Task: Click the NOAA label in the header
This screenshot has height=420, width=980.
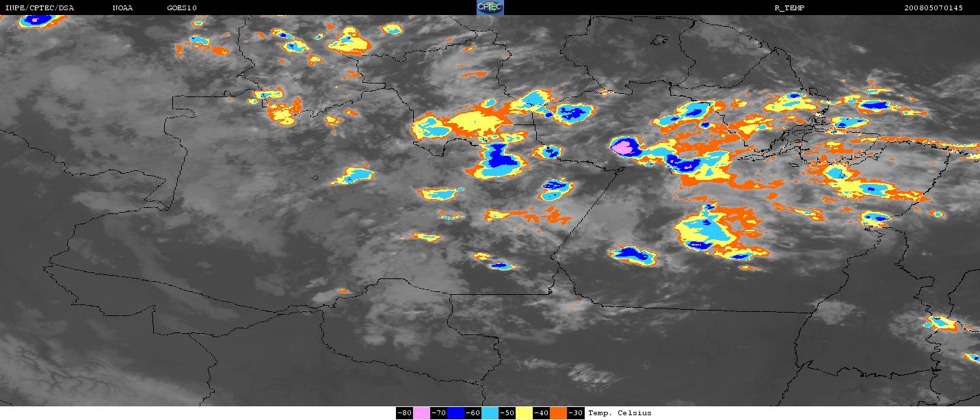Action: 122,8
